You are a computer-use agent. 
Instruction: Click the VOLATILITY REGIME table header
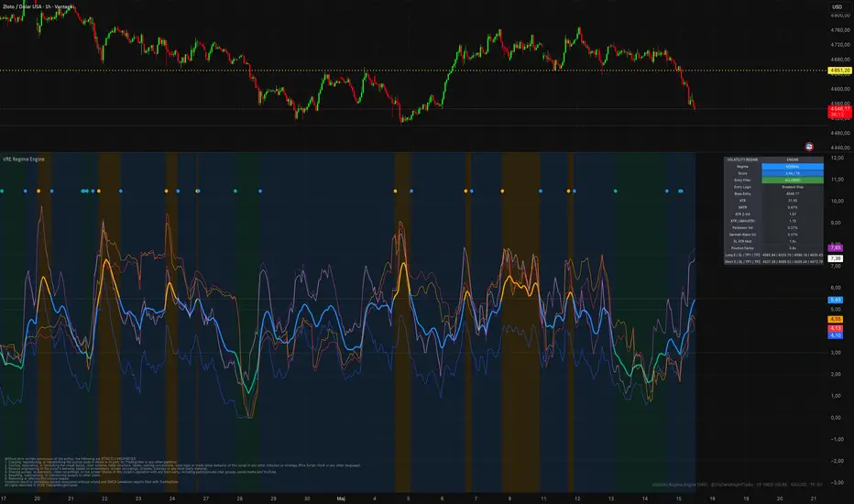(742, 159)
